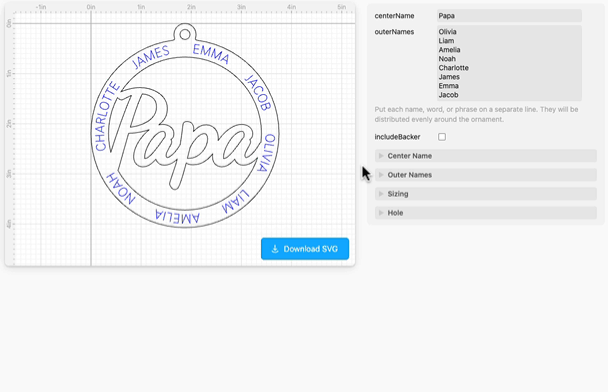The image size is (608, 392).
Task: Expand the Center Name section
Action: pyautogui.click(x=485, y=156)
